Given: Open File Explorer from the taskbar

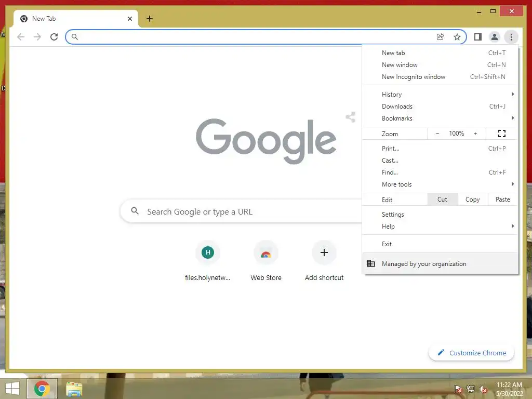Looking at the screenshot, I should (74, 389).
